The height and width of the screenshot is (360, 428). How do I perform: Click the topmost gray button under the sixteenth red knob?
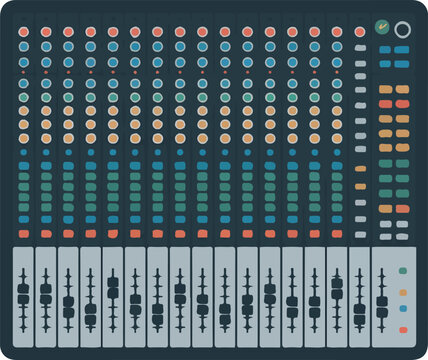[x=360, y=48]
